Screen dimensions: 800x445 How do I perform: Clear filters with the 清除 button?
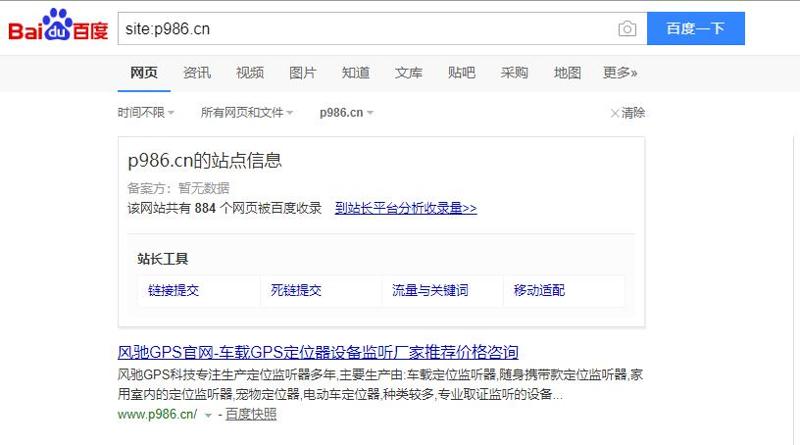click(x=628, y=113)
